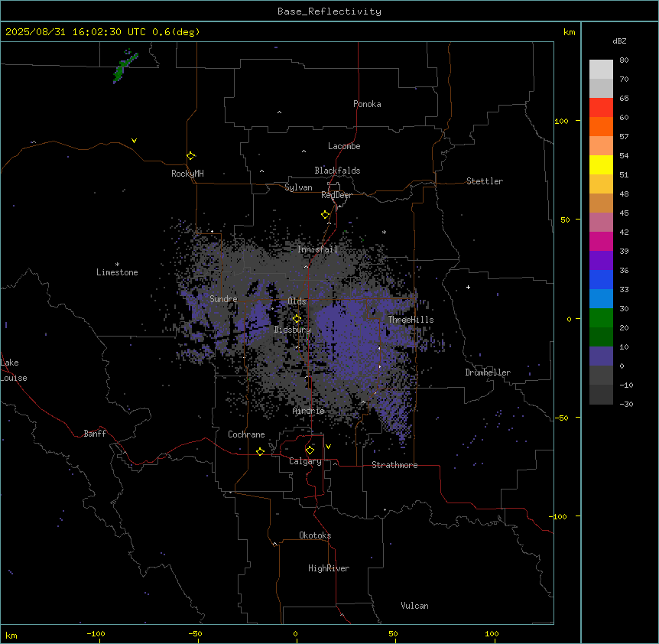
Task: Click the yellow diamond marker above Calgary label
Action: point(310,450)
